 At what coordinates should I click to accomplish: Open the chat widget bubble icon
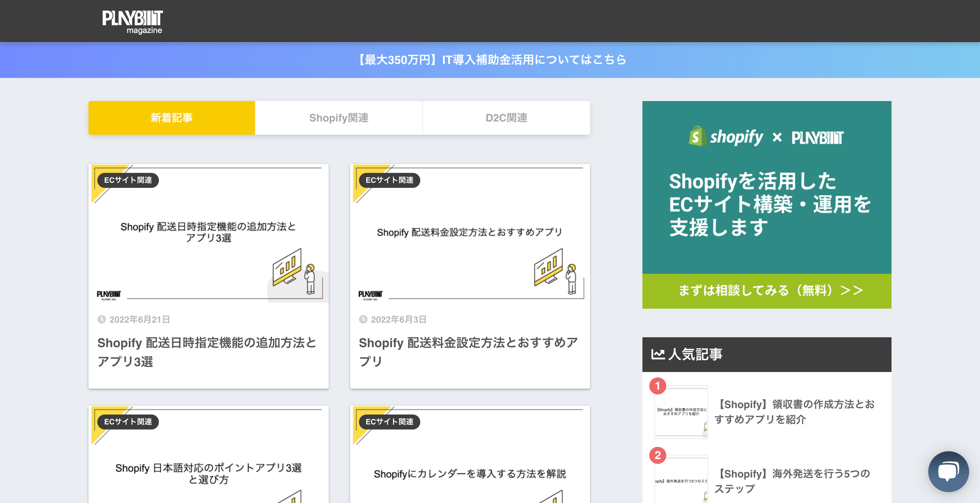pyautogui.click(x=948, y=471)
